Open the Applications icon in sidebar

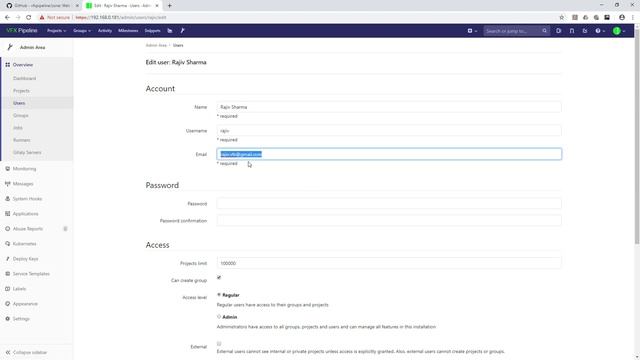tap(7, 213)
